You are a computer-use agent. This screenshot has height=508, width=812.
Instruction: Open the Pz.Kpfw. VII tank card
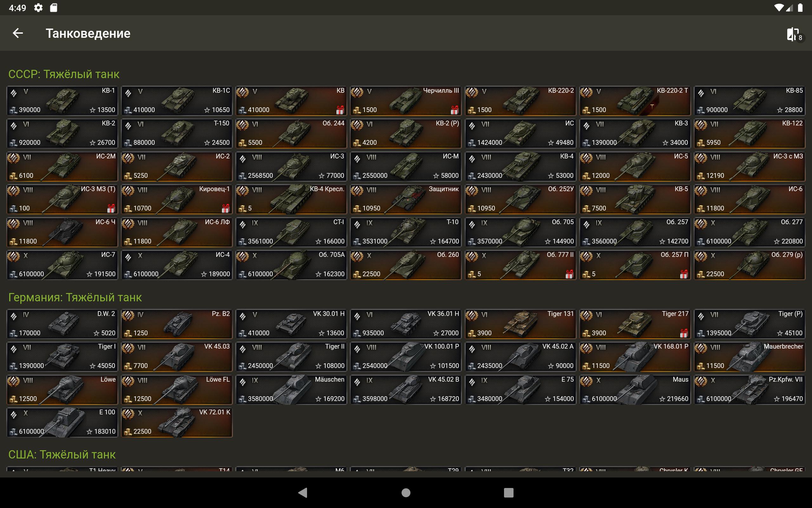(x=750, y=390)
